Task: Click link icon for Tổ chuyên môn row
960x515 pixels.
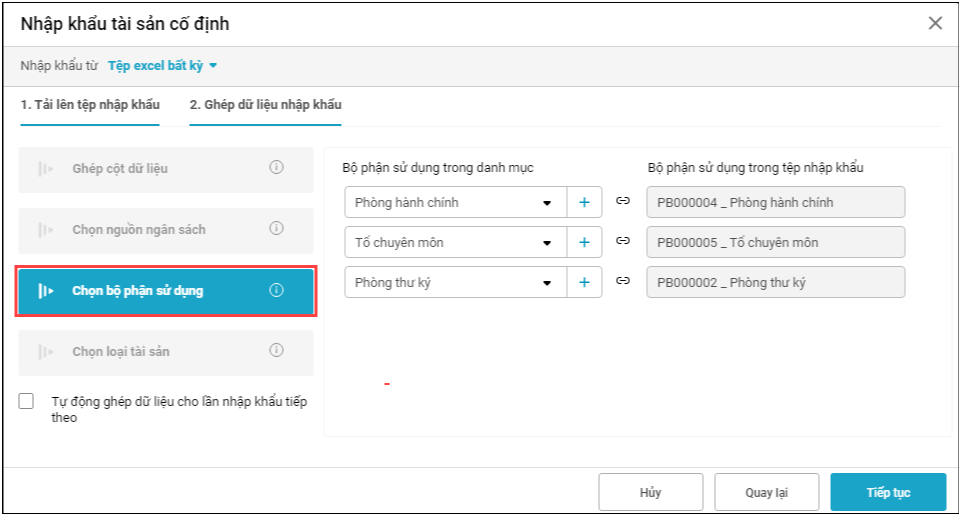Action: click(x=623, y=242)
